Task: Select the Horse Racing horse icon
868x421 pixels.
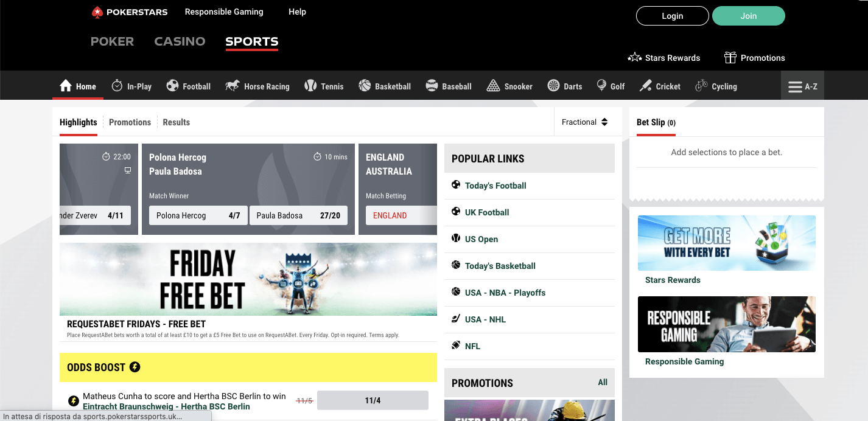Action: (233, 86)
